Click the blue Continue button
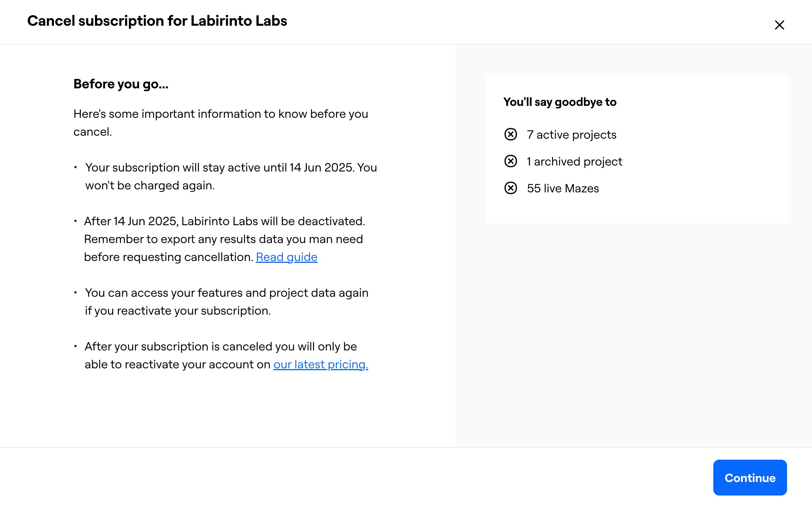This screenshot has width=812, height=510. tap(750, 477)
